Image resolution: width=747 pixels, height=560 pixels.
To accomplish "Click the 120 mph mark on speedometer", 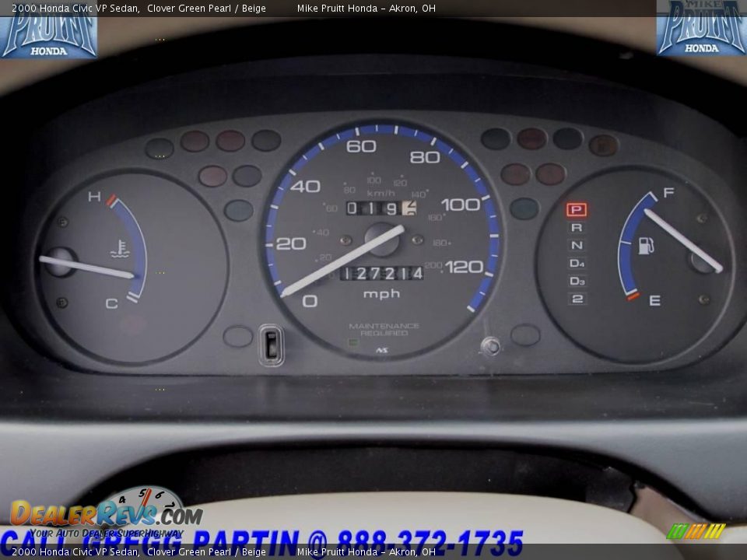I will [465, 267].
